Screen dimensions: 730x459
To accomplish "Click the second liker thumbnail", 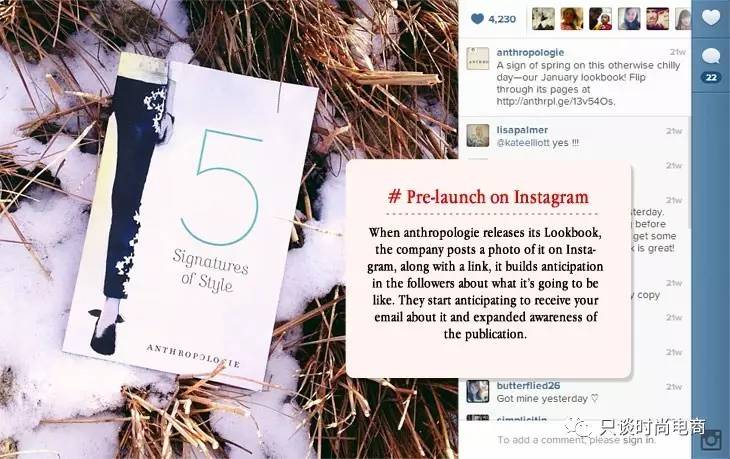I will pyautogui.click(x=572, y=19).
